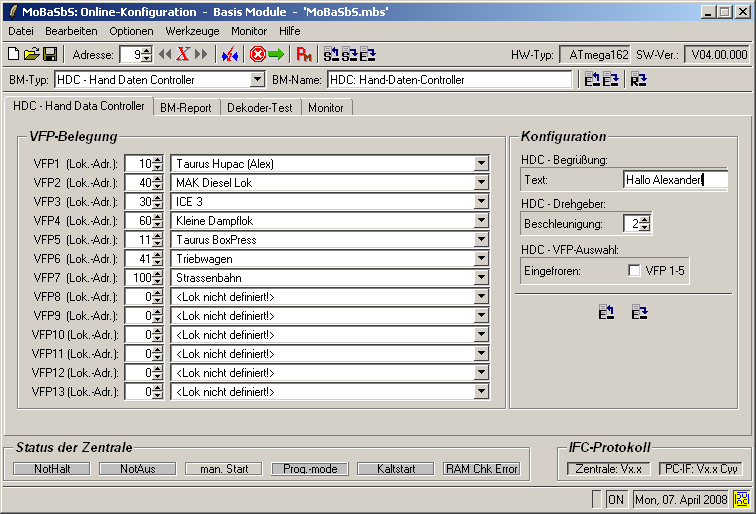Click the red X icon beside the address
The height and width of the screenshot is (514, 756).
pos(183,54)
